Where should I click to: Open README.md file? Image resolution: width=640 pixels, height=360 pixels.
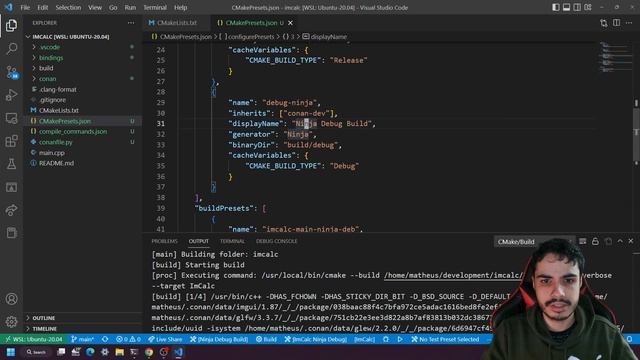[56, 163]
